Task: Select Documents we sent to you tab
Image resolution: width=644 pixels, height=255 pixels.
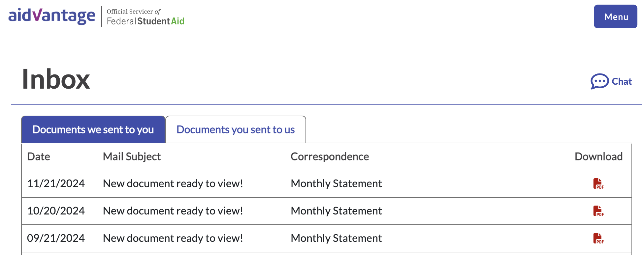Action: pyautogui.click(x=93, y=129)
